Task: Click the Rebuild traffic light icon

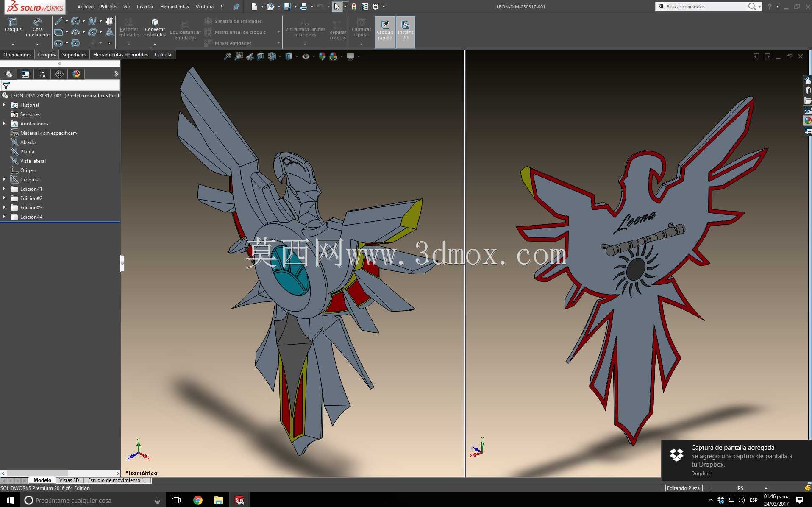Action: pyautogui.click(x=354, y=7)
